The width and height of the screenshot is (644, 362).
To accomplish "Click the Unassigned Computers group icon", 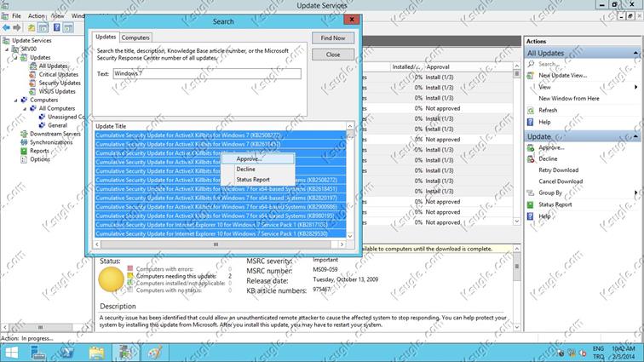I will (x=42, y=117).
